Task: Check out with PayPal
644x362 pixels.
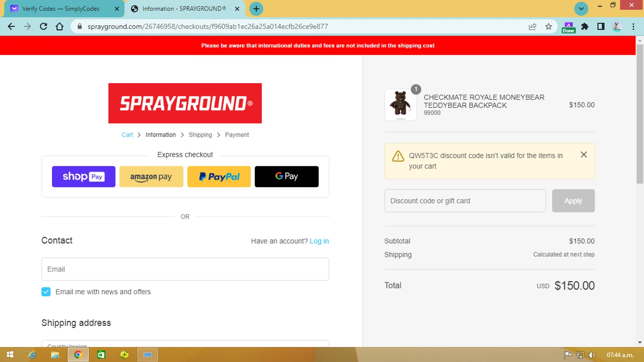Action: click(x=219, y=177)
